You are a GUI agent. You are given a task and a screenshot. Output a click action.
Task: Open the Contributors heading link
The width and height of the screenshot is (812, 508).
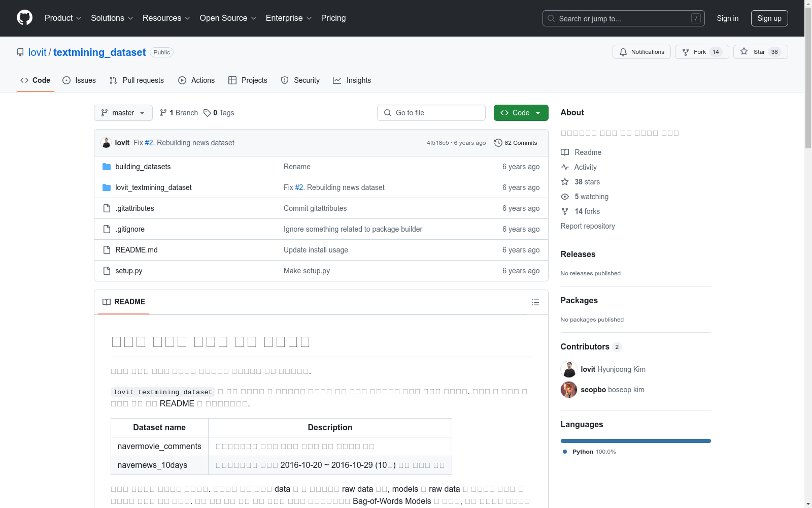[x=591, y=346]
